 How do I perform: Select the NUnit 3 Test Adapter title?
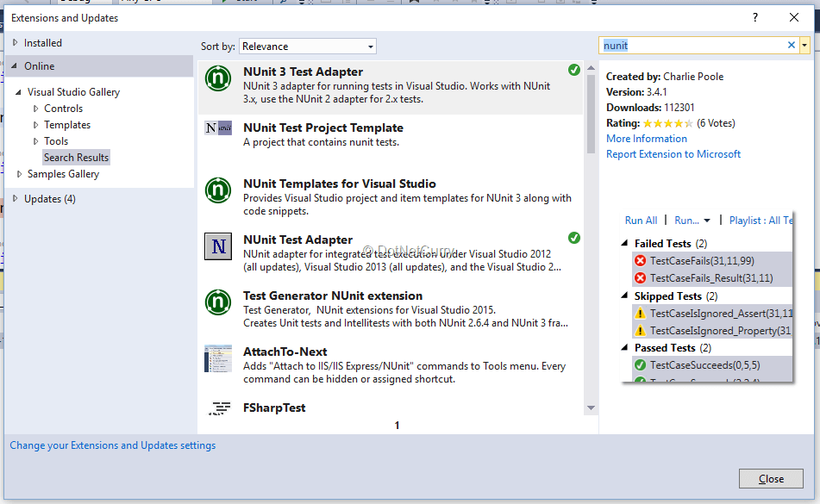(x=303, y=72)
